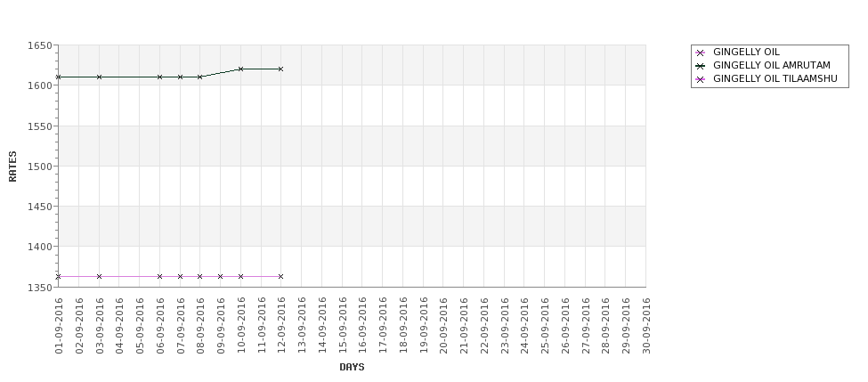Image resolution: width=868 pixels, height=382 pixels.
Task: Click the 19-09-2016 date label
Action: pyautogui.click(x=423, y=326)
